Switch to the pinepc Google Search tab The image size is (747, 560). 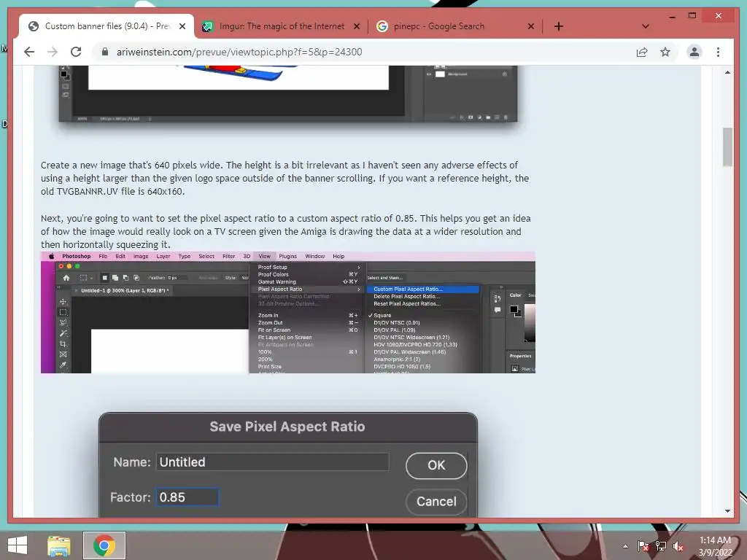(x=455, y=26)
